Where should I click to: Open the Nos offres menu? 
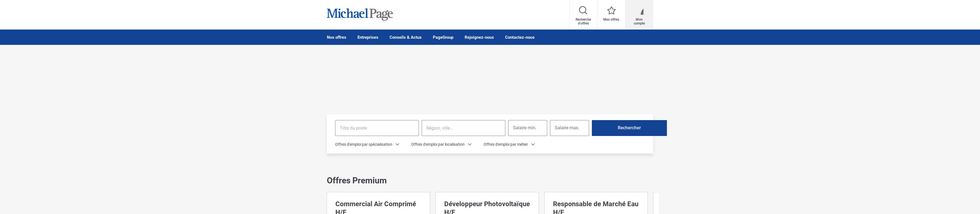pos(336,37)
